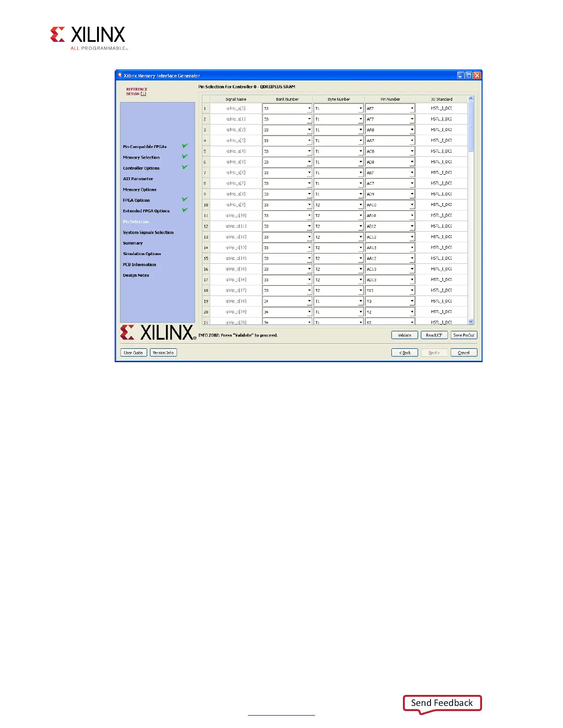This screenshot has height=728, width=563.
Task: Expand Bank Number dropdown for qdriip_q[18]
Action: (310, 301)
